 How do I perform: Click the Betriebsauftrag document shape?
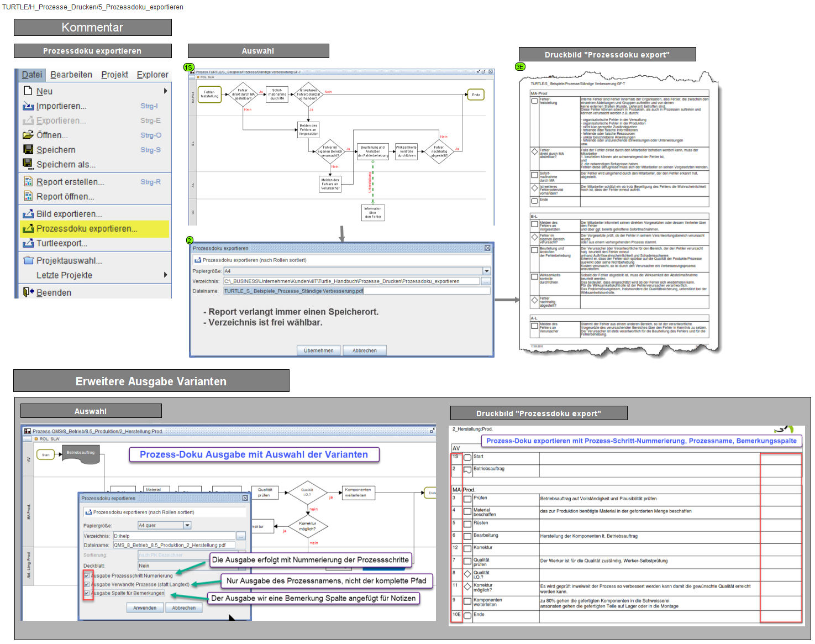[x=81, y=453]
